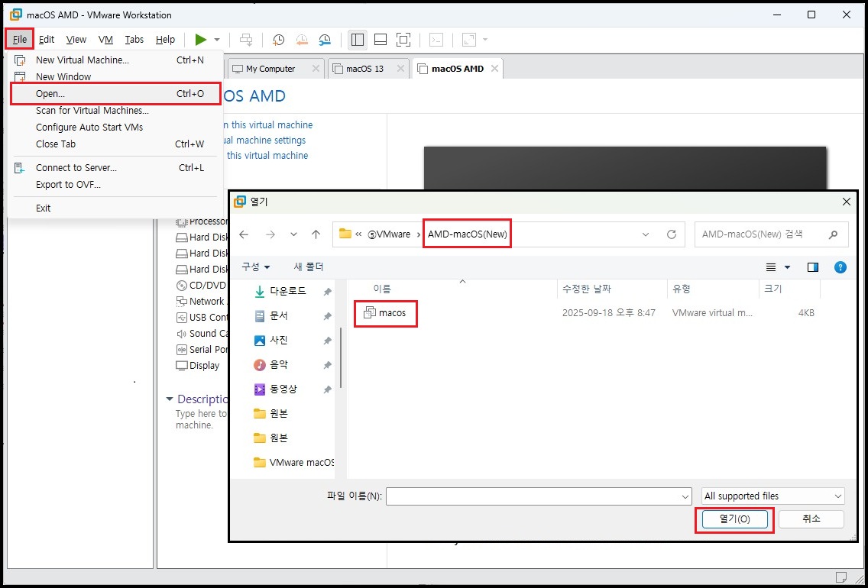Viewport: 868px width, 588px height.
Task: Open the File menu
Action: coord(19,39)
